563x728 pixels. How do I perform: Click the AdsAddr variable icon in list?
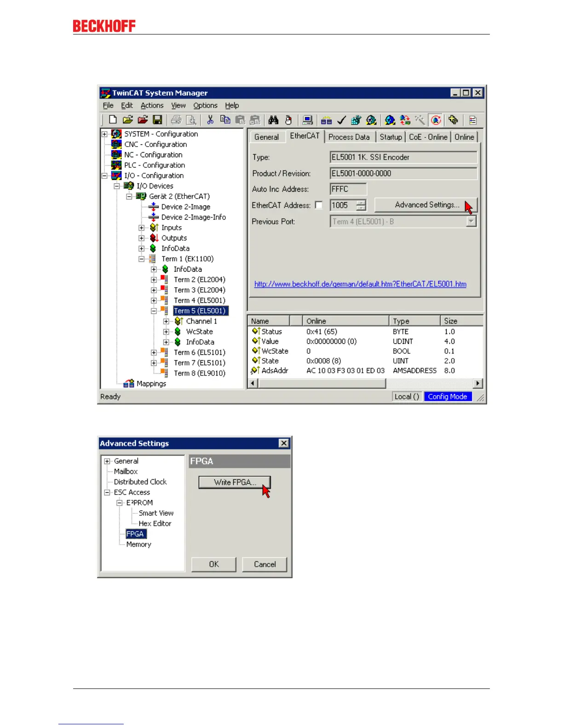coord(256,370)
